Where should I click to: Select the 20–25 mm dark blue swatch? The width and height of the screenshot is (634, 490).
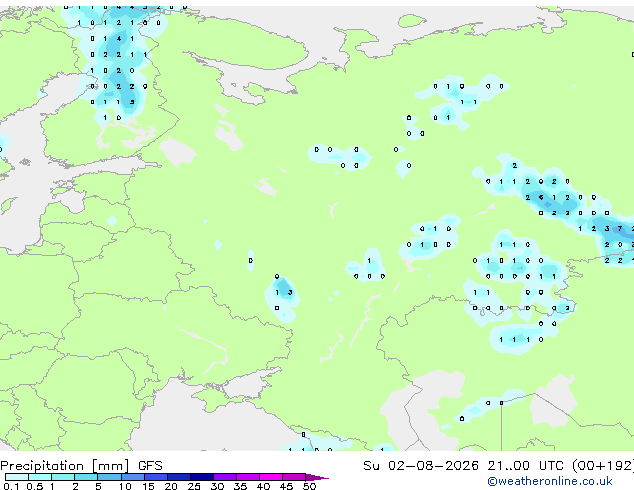click(178, 477)
